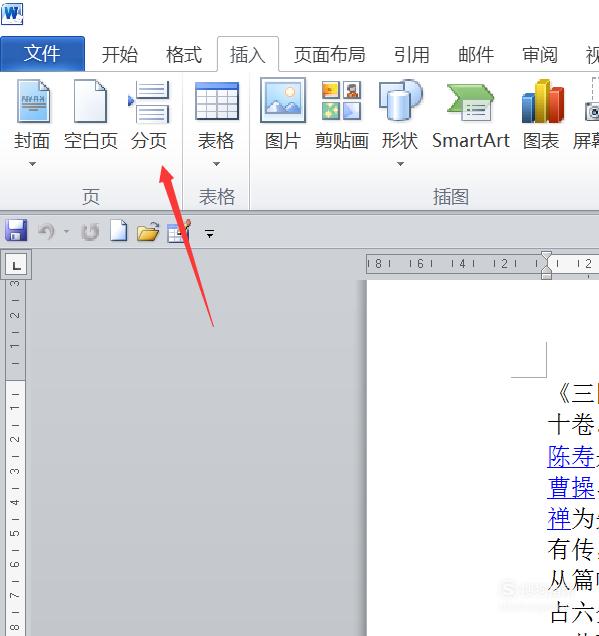
Task: Switch to the 格式 ribbon tab
Action: (x=184, y=54)
